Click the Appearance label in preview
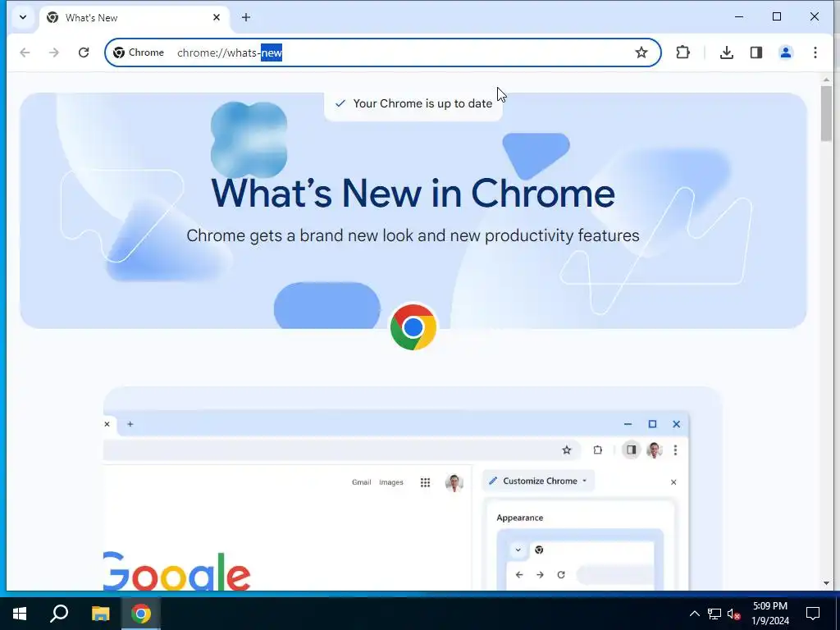840x630 pixels. 519,518
